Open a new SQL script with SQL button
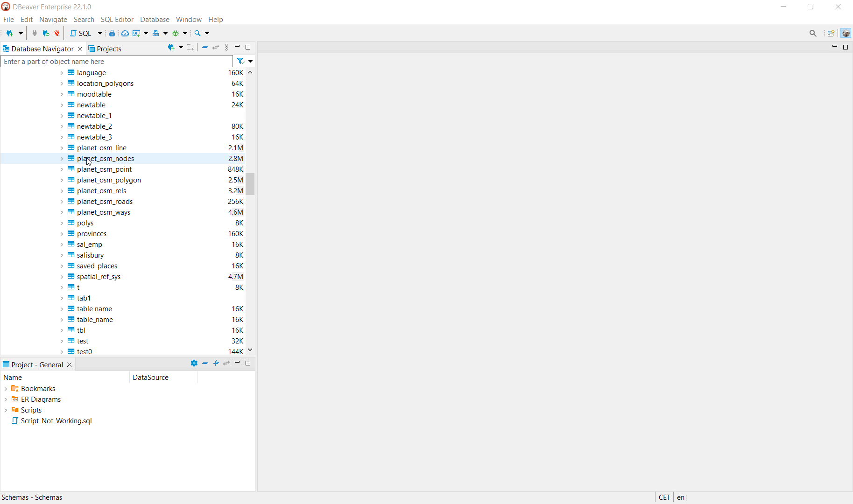Screen dimensions: 853x504 tap(81, 33)
